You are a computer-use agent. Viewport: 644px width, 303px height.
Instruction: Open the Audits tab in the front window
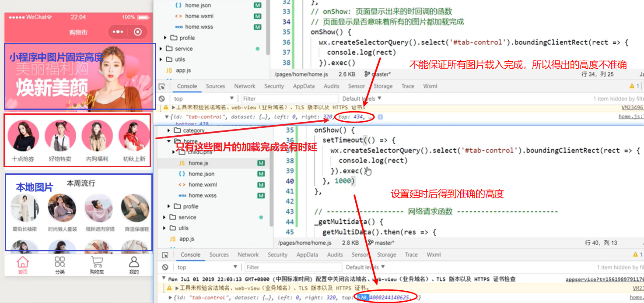[335, 255]
